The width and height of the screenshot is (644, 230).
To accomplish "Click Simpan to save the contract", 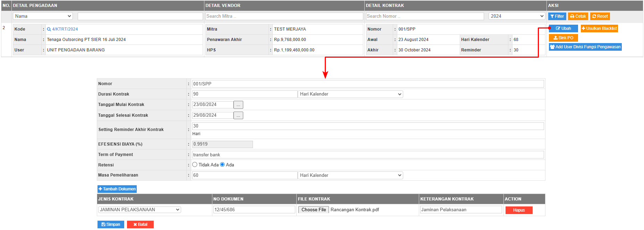I will (111, 224).
